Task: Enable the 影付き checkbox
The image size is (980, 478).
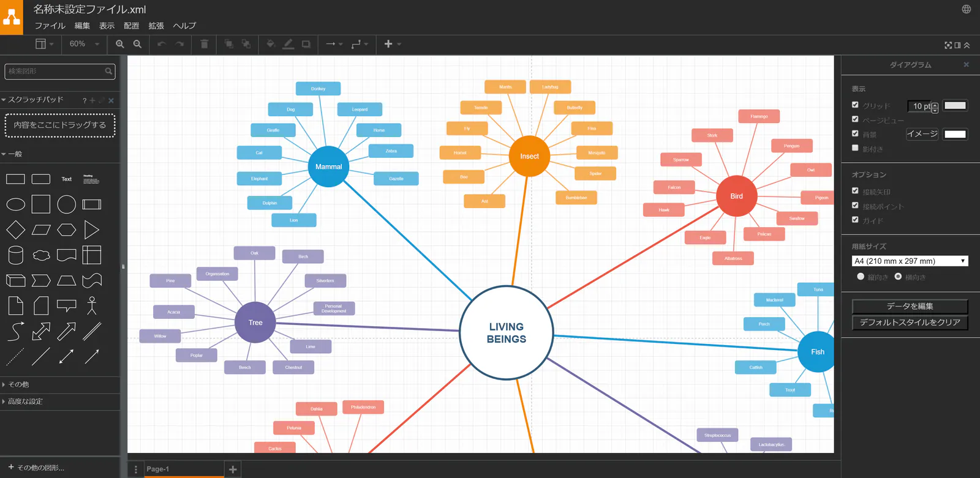Action: [855, 148]
